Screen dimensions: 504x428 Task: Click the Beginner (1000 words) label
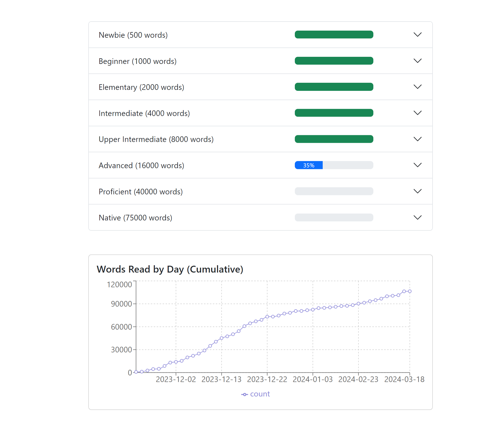137,61
